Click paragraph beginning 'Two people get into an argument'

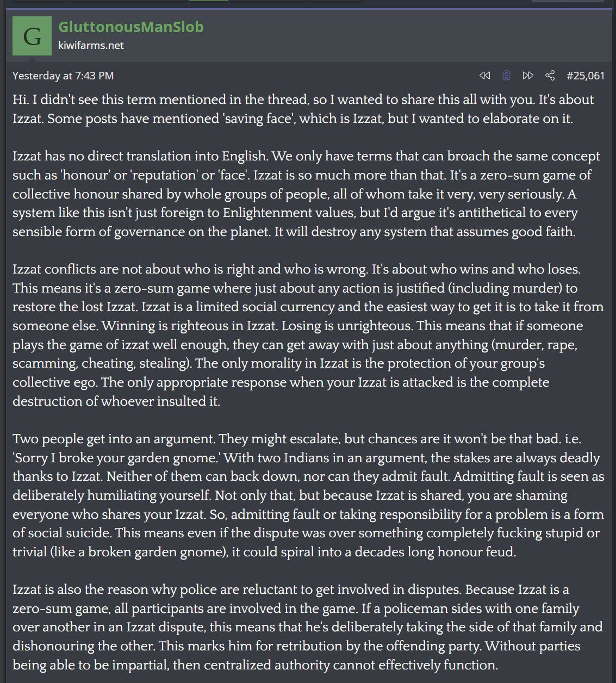(308, 495)
